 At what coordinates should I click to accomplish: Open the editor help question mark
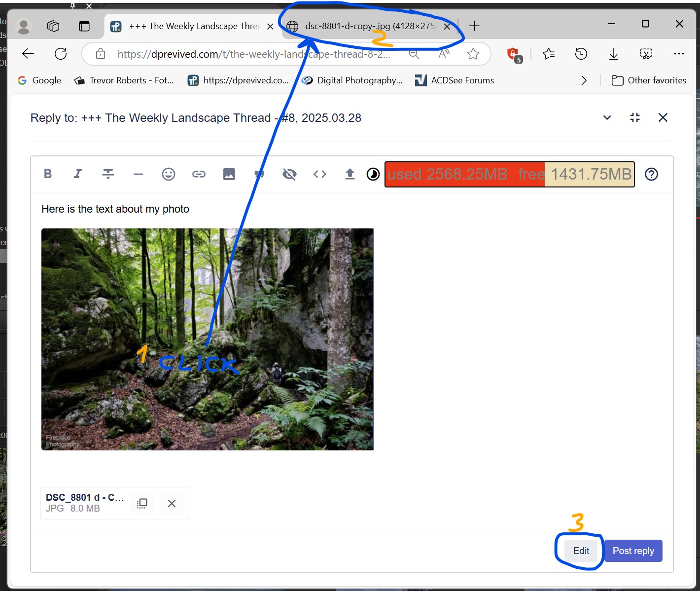click(x=651, y=174)
